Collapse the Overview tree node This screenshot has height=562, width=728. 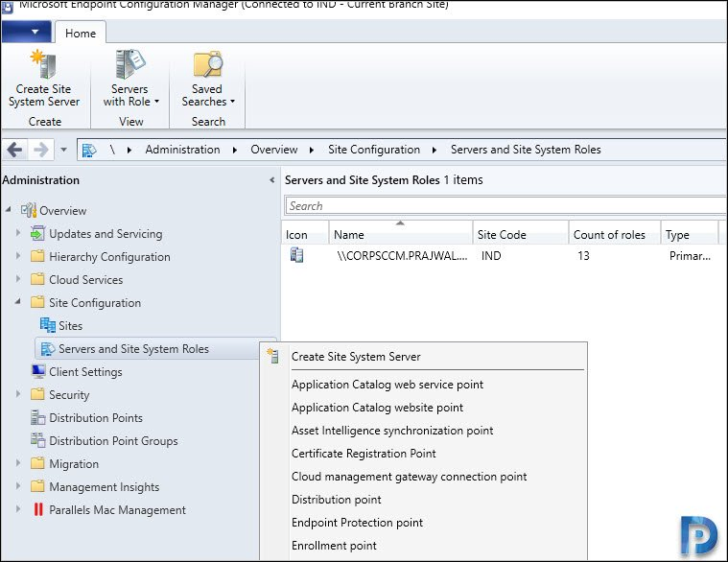9,210
